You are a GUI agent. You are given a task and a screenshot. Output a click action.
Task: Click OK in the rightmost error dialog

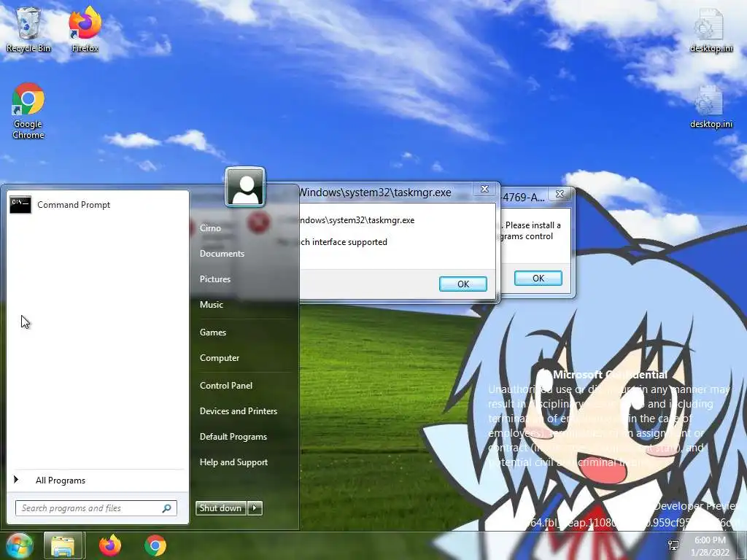click(x=538, y=278)
